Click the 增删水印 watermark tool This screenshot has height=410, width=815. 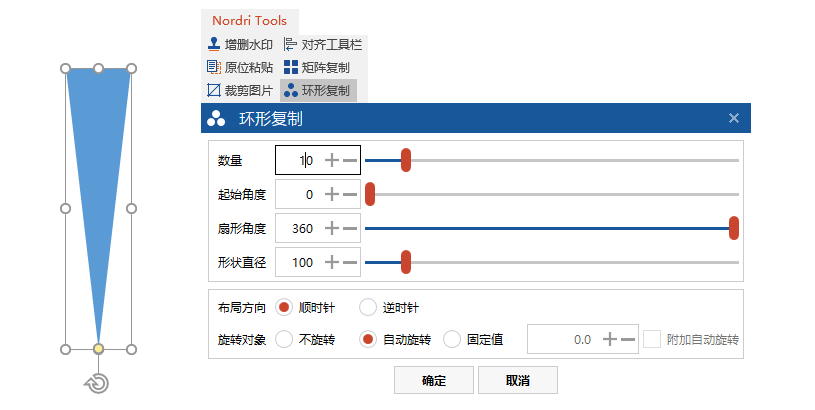[x=240, y=45]
